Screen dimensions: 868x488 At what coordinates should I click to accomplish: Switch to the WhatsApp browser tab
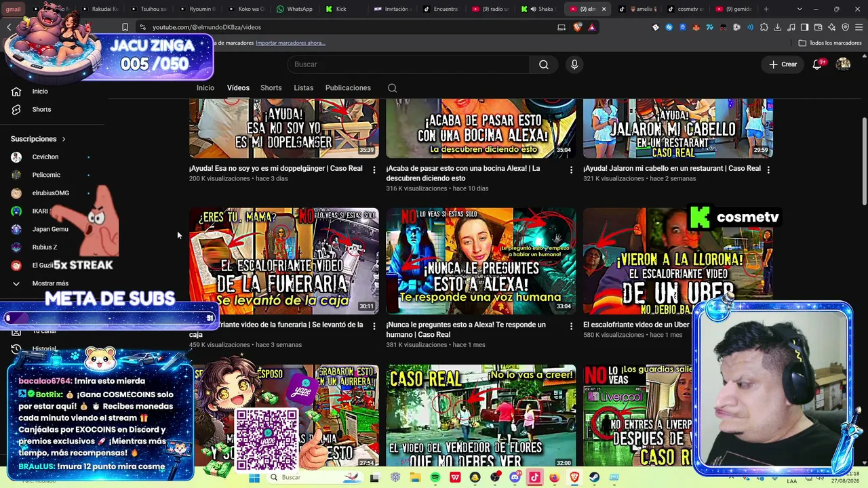point(295,9)
